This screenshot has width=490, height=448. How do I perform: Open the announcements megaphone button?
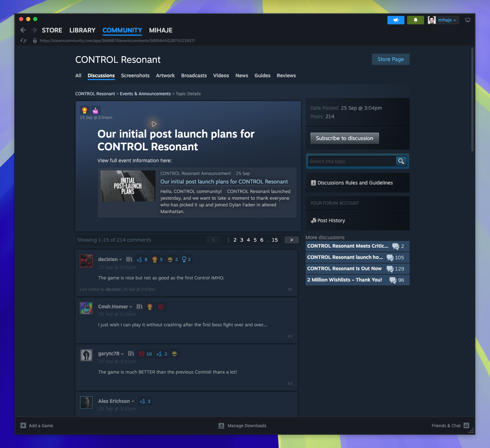point(396,20)
